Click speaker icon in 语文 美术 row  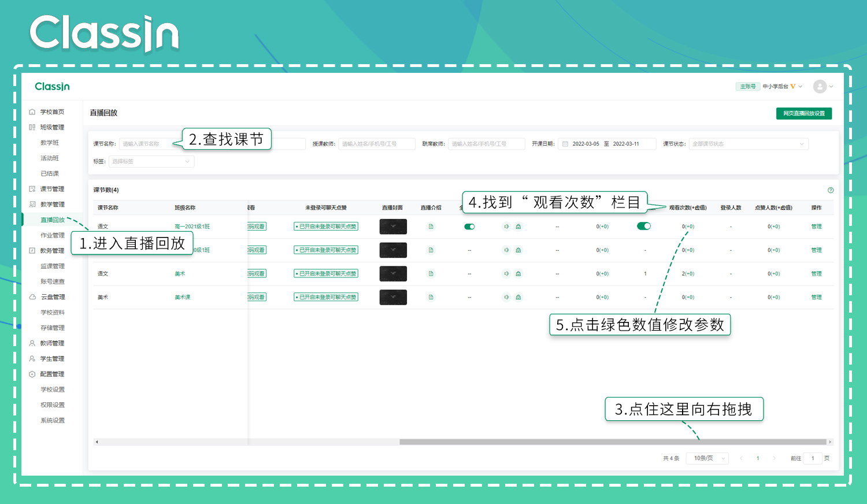(506, 273)
